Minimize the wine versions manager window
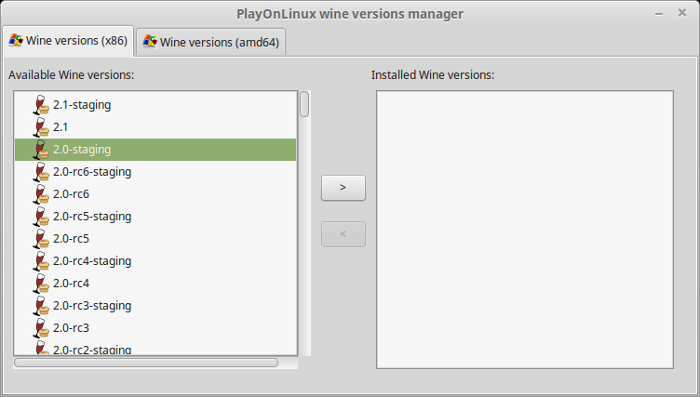This screenshot has height=397, width=700. (659, 14)
